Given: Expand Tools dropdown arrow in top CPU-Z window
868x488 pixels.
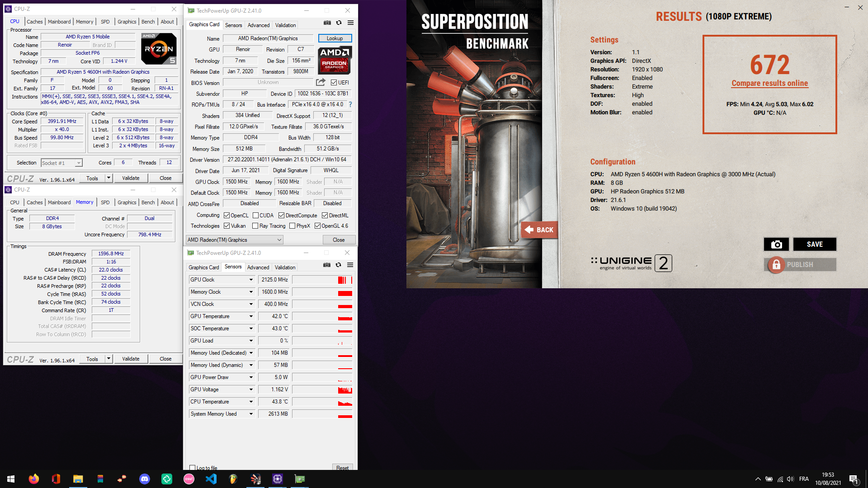Looking at the screenshot, I should 108,178.
